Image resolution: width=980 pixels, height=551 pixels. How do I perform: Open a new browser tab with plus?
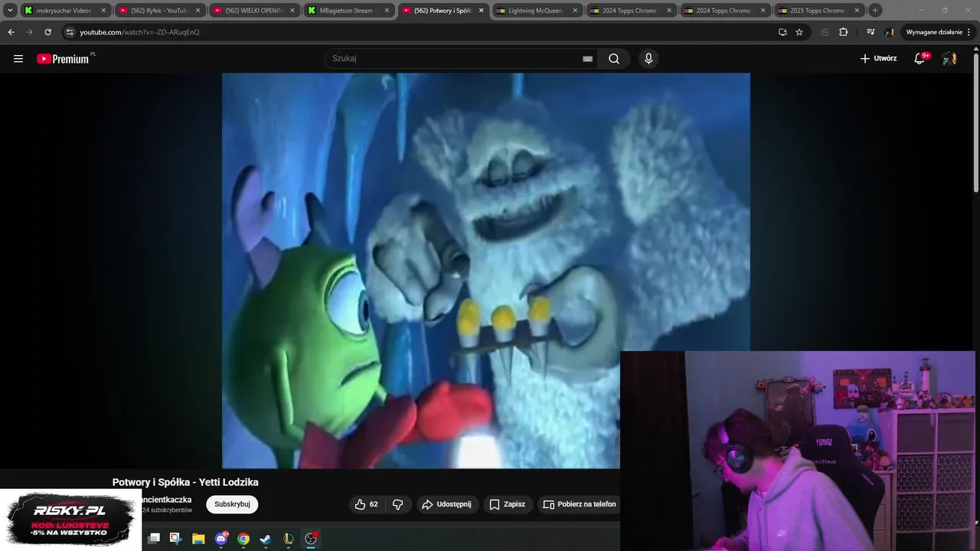(x=875, y=11)
